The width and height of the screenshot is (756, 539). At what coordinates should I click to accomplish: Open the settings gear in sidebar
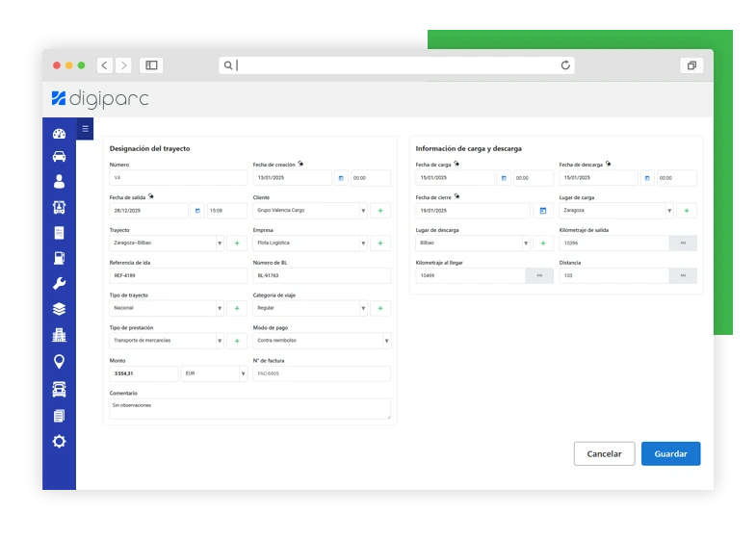coord(59,441)
